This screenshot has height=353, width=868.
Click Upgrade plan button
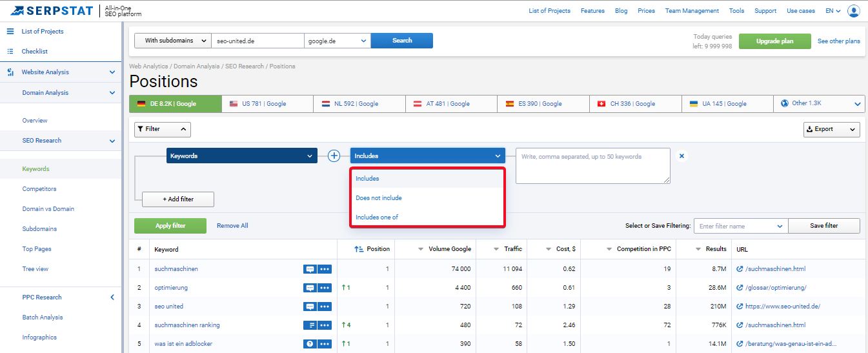click(775, 41)
